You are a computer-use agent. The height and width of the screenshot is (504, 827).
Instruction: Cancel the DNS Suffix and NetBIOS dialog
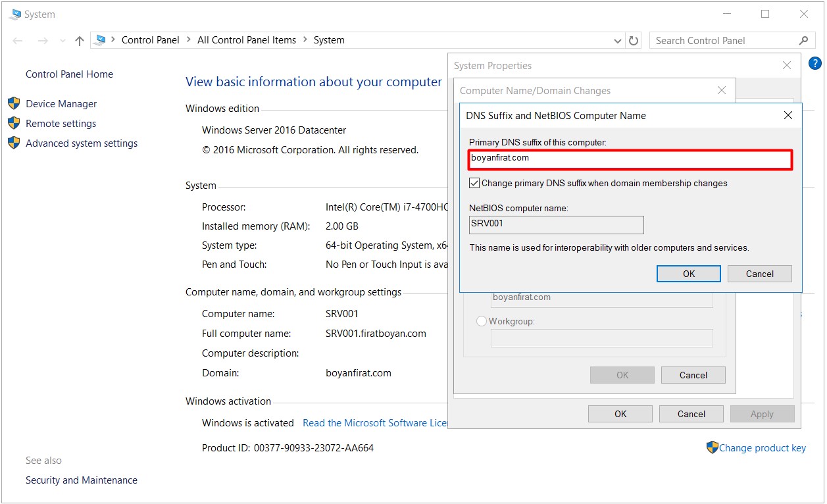[759, 274]
